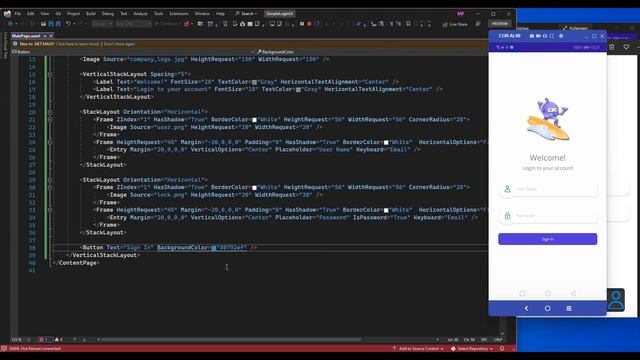
Task: Collapse the Frame on line 24
Action: coord(50,142)
